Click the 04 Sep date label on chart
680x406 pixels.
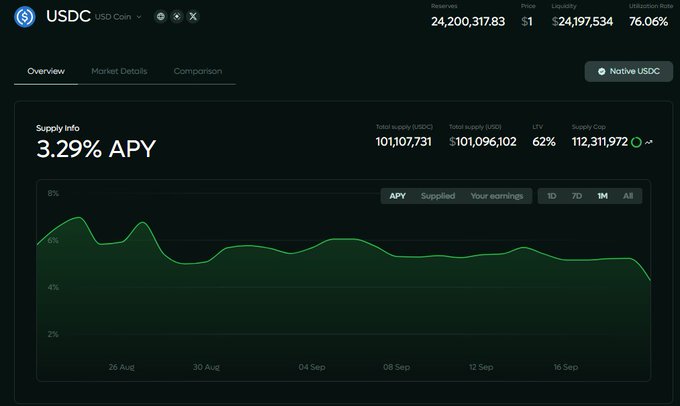(x=312, y=367)
